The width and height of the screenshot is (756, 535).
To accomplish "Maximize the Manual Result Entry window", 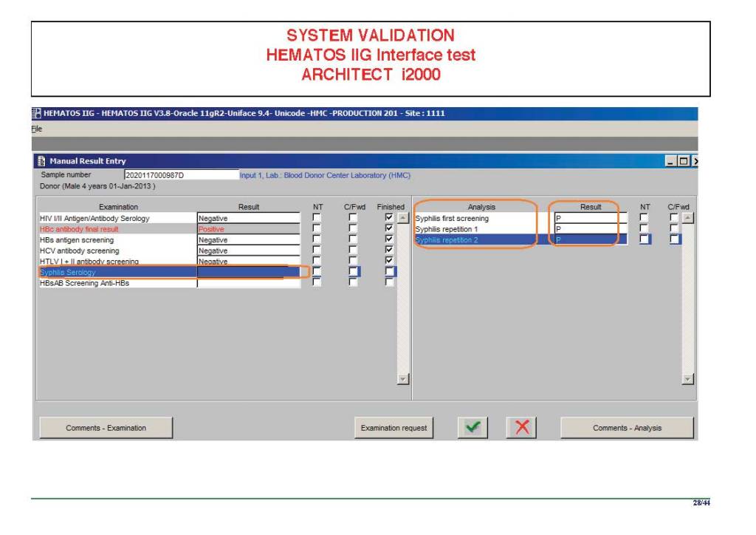I will coord(684,161).
